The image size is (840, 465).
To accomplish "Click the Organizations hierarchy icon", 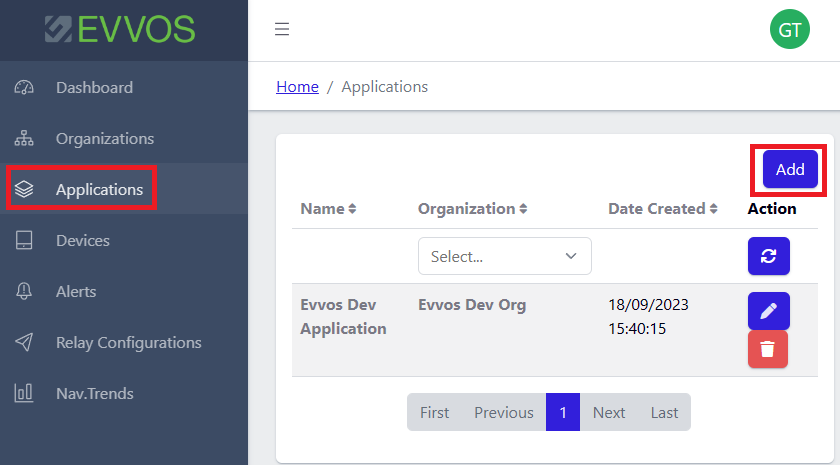I will [24, 138].
